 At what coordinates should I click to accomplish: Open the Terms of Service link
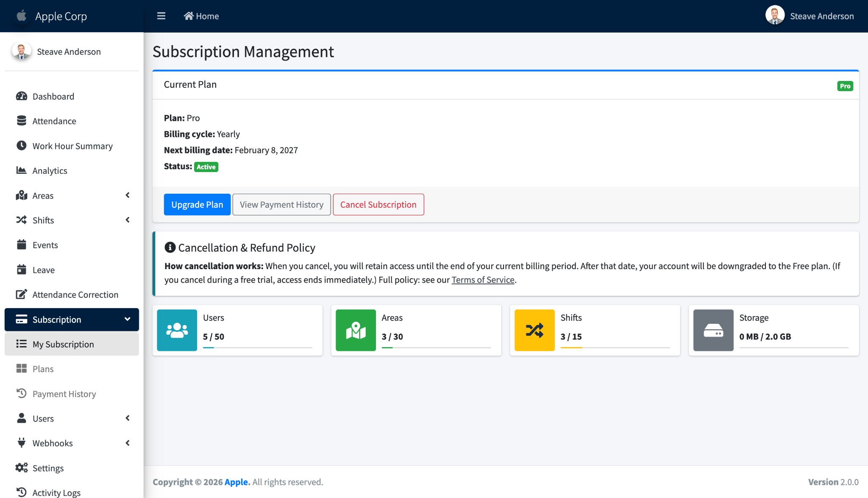tap(483, 280)
